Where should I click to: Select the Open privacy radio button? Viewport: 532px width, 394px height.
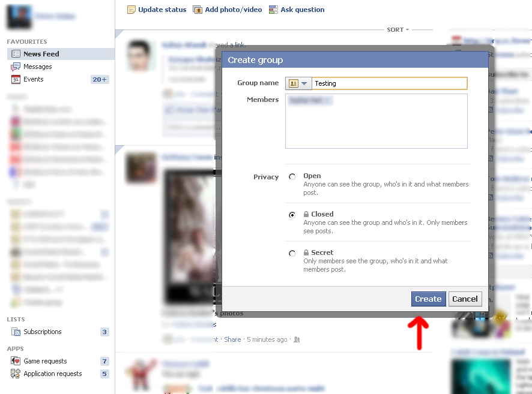[292, 177]
